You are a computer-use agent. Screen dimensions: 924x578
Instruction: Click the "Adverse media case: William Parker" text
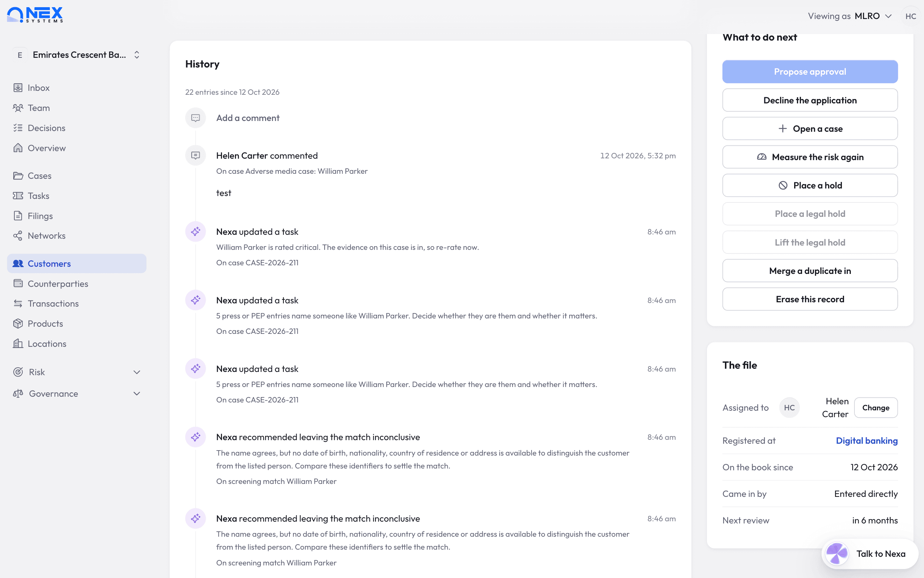click(306, 171)
